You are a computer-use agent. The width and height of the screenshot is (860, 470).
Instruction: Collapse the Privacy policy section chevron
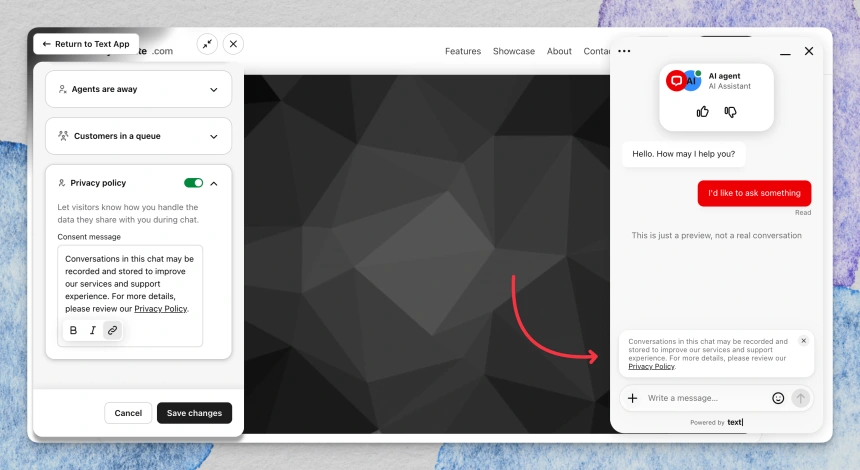coord(214,183)
